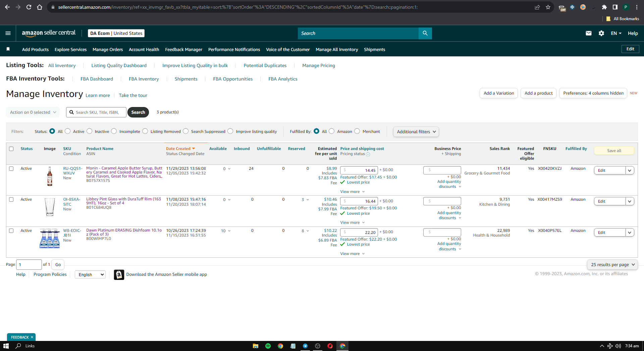Toggle the browser side panel icon
The height and width of the screenshot is (351, 644).
click(615, 7)
